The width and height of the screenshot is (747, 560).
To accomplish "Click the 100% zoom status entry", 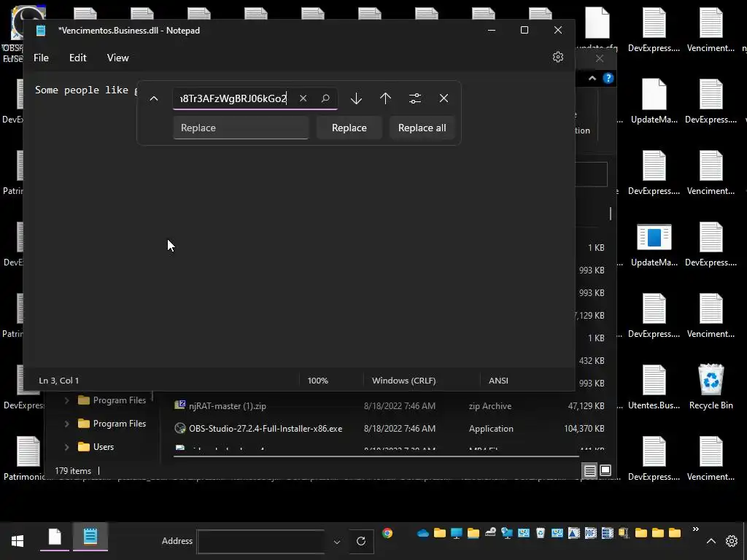I will click(x=318, y=381).
